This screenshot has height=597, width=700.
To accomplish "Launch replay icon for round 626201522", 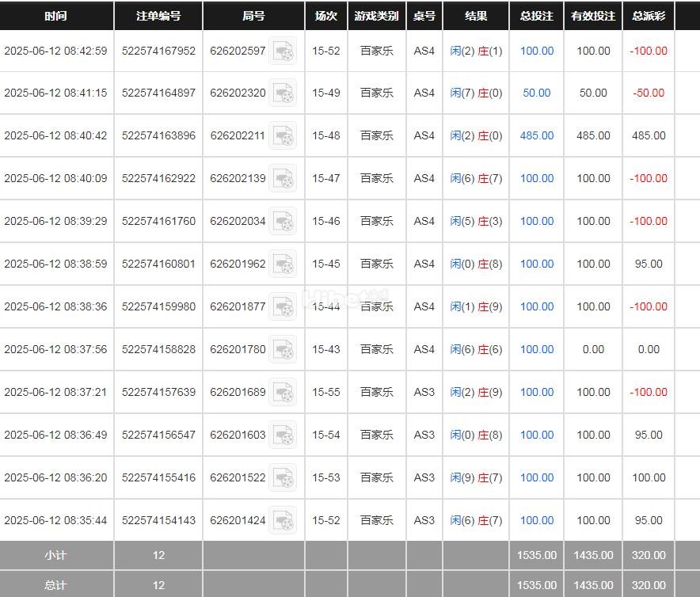I will (283, 478).
